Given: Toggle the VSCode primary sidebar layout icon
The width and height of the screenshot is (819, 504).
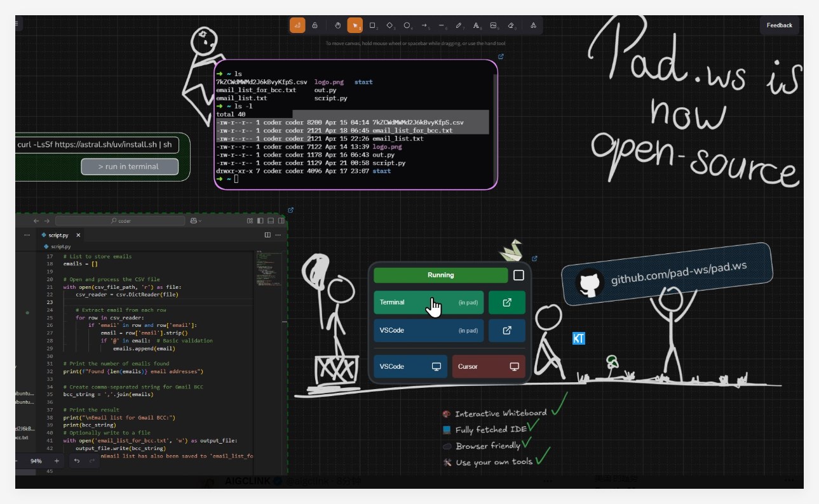Looking at the screenshot, I should point(259,221).
